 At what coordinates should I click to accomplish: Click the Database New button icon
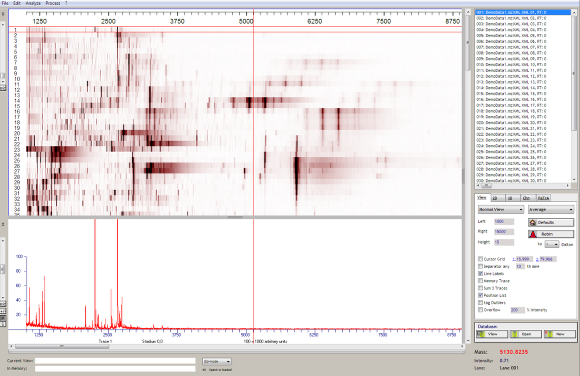[548, 334]
